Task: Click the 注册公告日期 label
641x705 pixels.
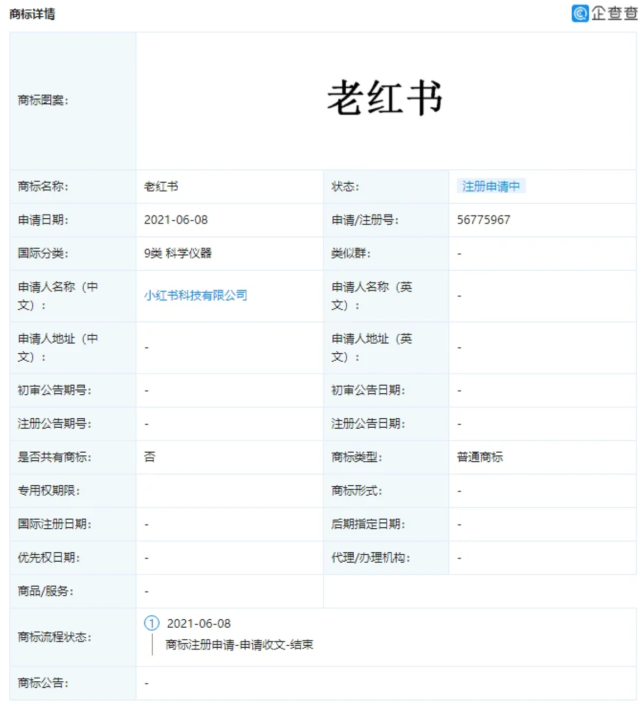Action: click(368, 424)
